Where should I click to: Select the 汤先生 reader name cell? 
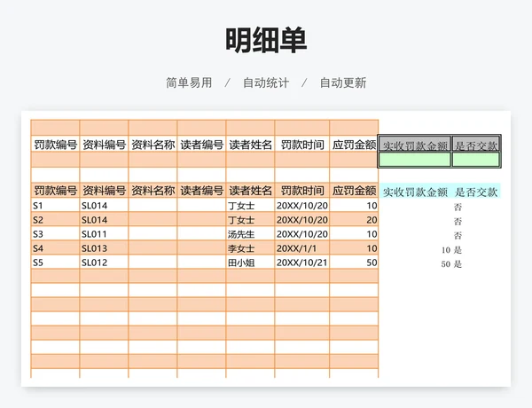(x=250, y=234)
